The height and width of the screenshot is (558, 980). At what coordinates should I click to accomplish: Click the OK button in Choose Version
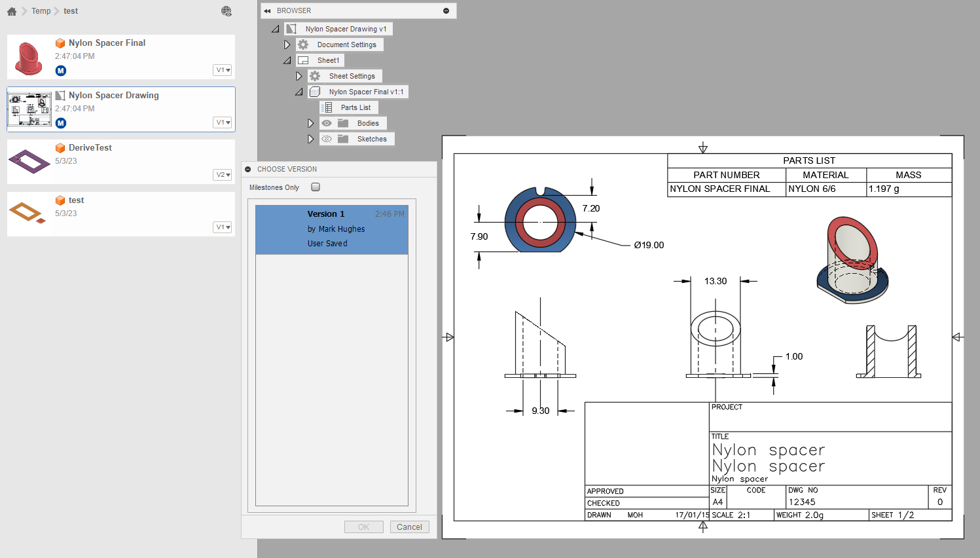364,527
